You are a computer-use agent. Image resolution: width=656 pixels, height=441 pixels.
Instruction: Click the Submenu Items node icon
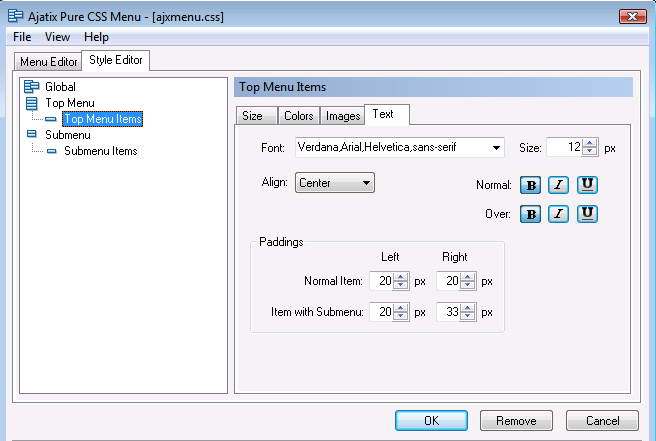point(51,151)
